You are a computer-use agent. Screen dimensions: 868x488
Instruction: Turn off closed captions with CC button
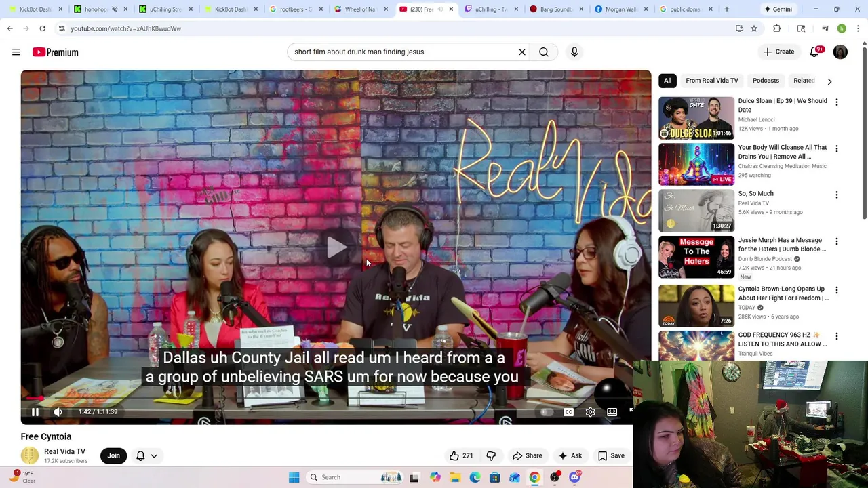(568, 411)
